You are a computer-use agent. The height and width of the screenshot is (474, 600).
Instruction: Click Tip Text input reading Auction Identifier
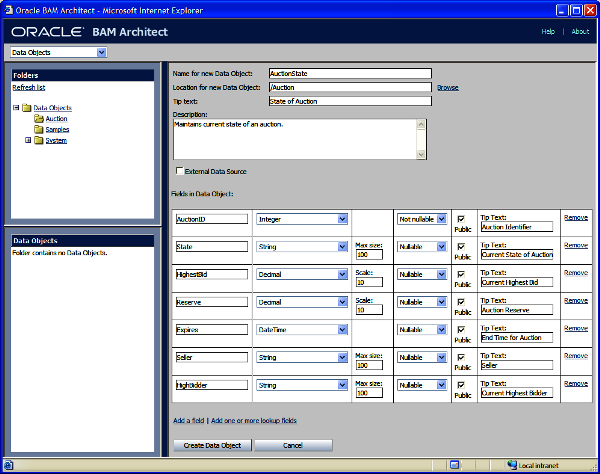(517, 227)
